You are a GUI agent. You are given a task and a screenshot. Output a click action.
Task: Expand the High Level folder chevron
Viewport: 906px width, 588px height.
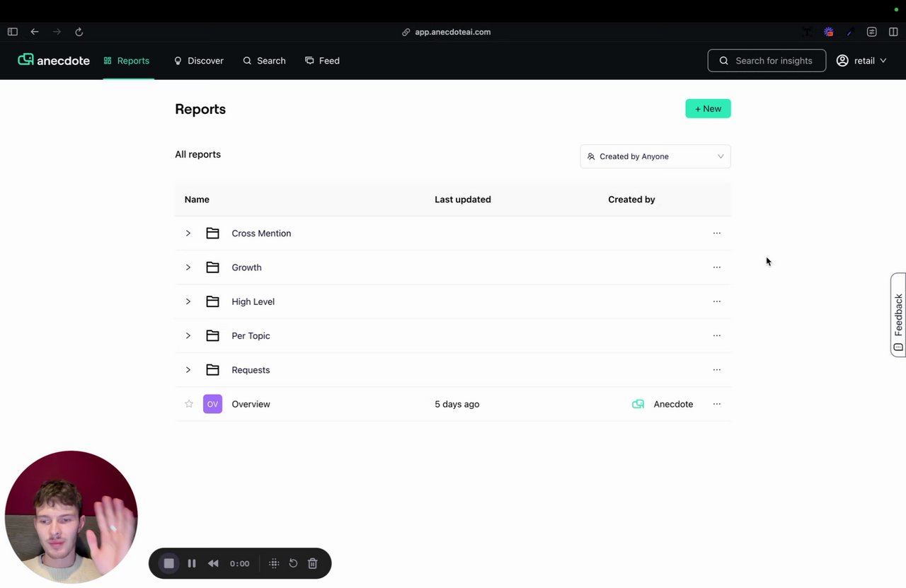click(x=188, y=301)
